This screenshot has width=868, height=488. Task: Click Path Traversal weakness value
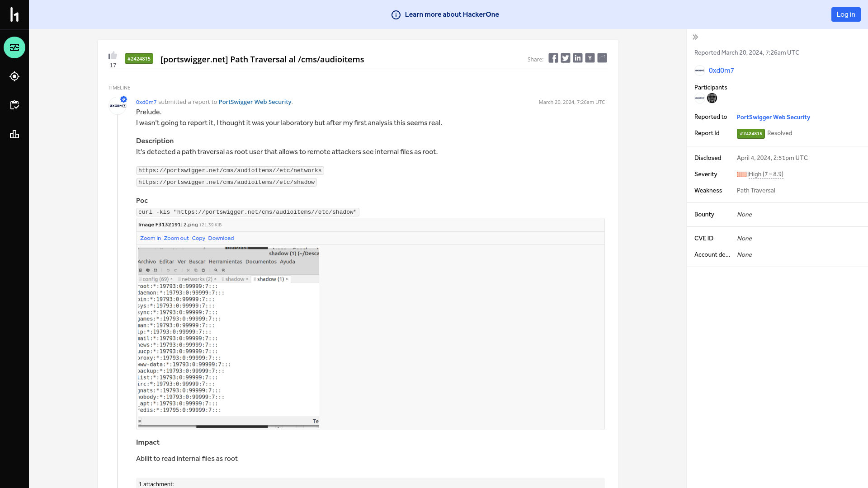(756, 191)
